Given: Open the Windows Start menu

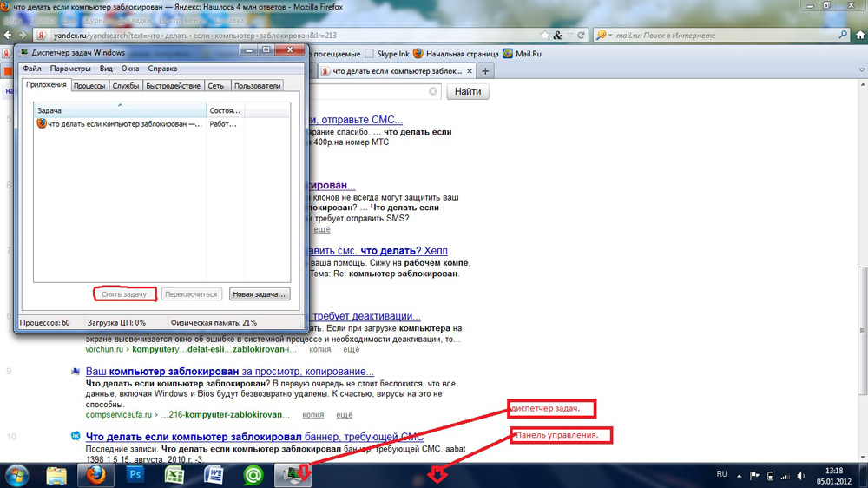Looking at the screenshot, I should pyautogui.click(x=16, y=475).
